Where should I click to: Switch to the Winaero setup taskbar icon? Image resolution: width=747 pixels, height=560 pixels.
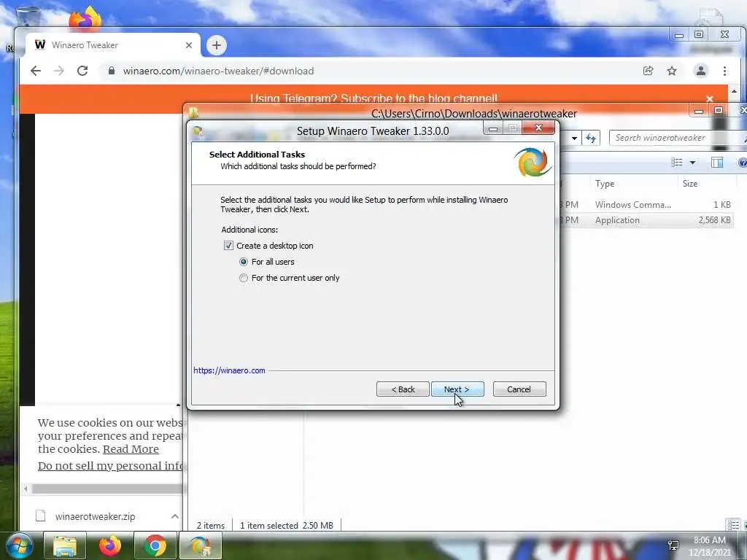coord(200,545)
